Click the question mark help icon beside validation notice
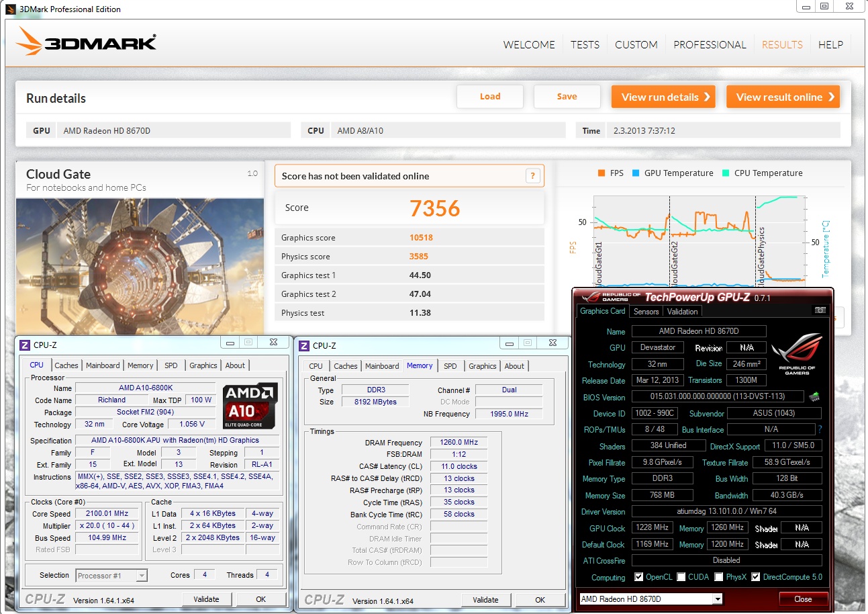 click(x=532, y=176)
